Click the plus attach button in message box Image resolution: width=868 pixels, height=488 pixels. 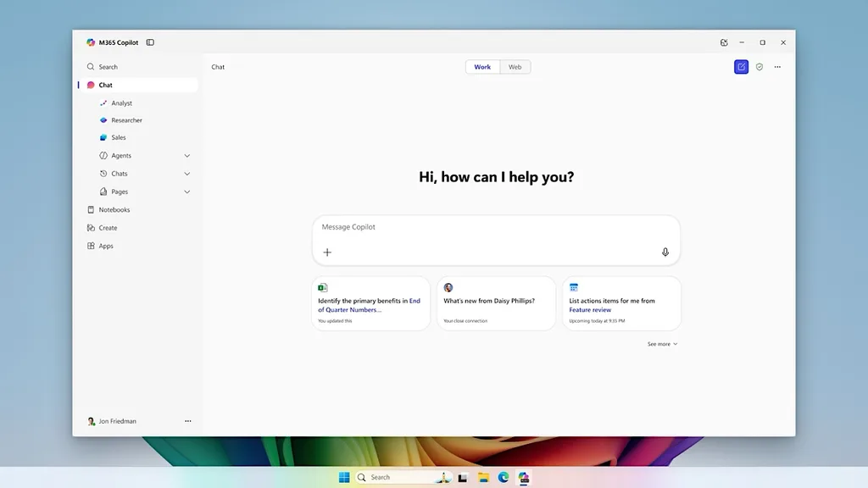coord(327,252)
